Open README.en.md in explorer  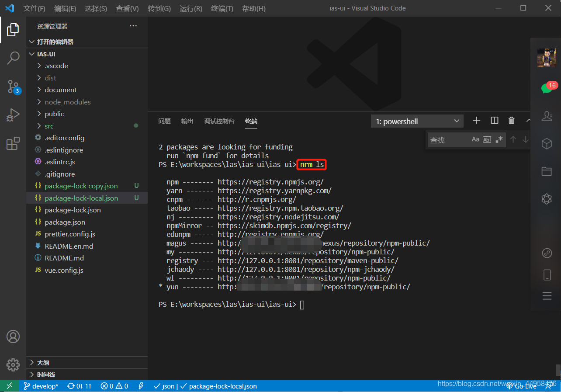click(87, 246)
